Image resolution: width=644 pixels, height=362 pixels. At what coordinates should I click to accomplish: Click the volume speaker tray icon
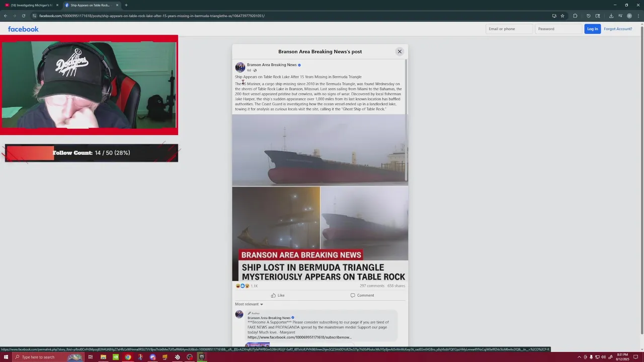tap(603, 357)
